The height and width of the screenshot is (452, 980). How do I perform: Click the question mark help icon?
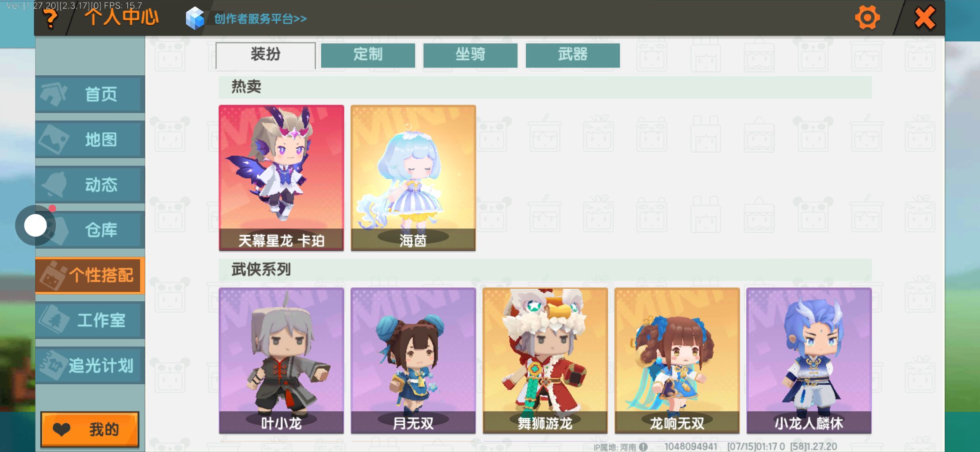[x=51, y=18]
